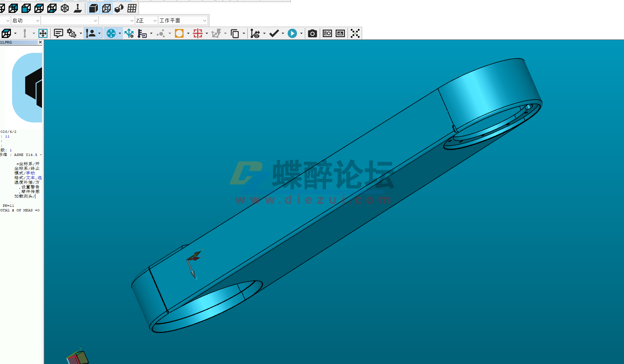Image resolution: width=624 pixels, height=364 pixels.
Task: Open the comment tool
Action: (x=59, y=33)
